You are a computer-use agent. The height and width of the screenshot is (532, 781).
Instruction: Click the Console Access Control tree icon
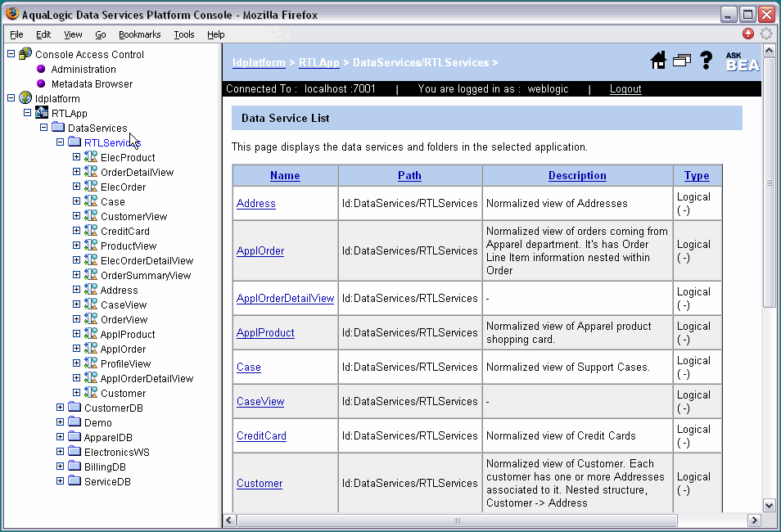coord(25,53)
